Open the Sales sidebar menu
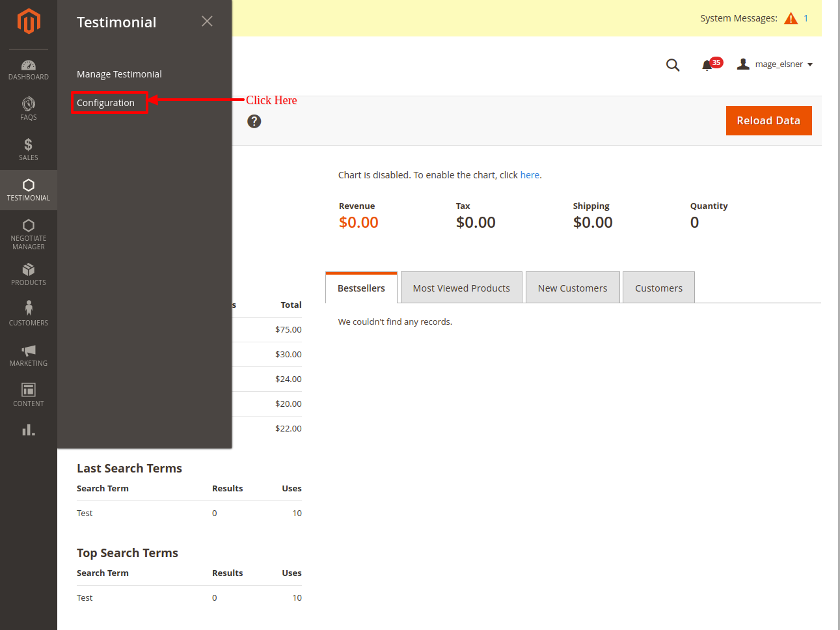The width and height of the screenshot is (840, 630). [29, 149]
